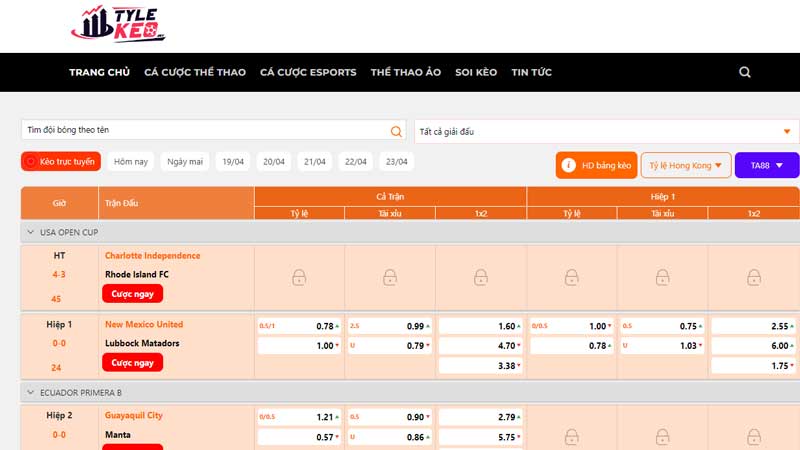Click the red live dot icon on Kèo trực tuyến
This screenshot has height=450, width=800.
click(31, 162)
